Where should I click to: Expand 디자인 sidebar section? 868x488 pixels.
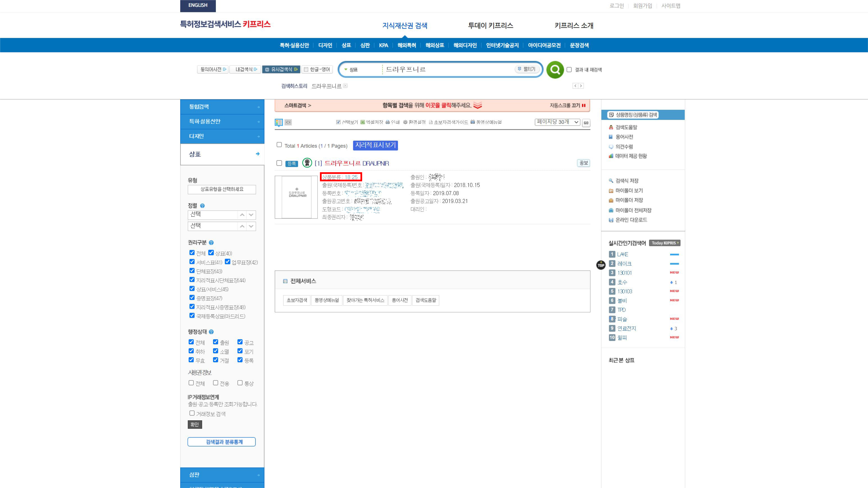pyautogui.click(x=222, y=137)
